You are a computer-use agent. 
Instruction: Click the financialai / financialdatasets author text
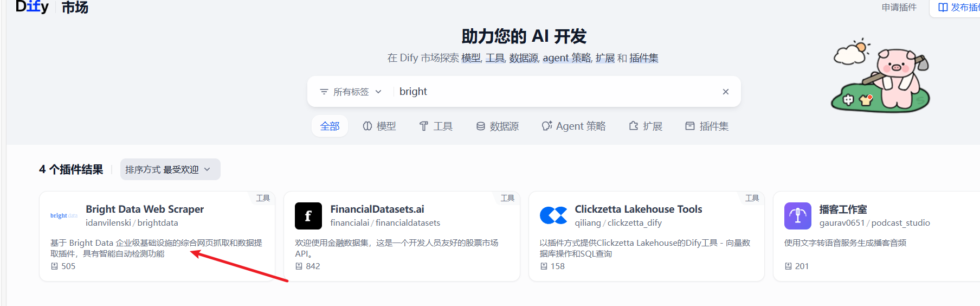(x=385, y=223)
